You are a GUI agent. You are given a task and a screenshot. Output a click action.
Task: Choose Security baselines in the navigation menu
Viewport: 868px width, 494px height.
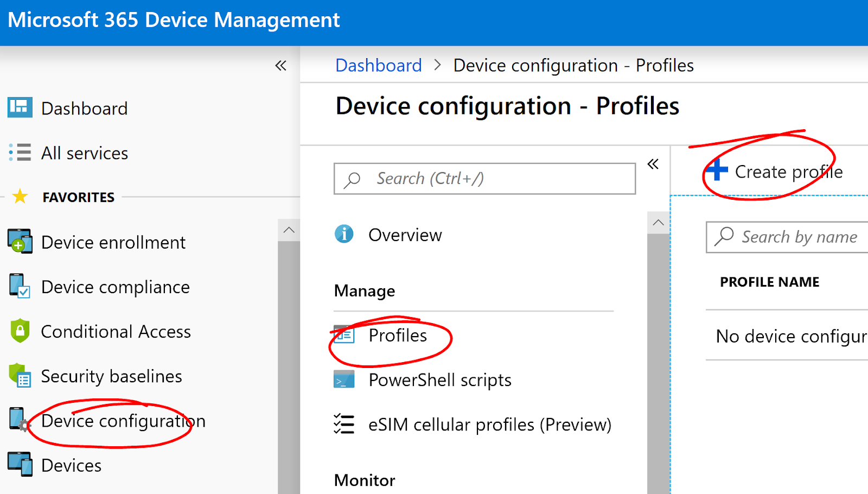coord(111,376)
